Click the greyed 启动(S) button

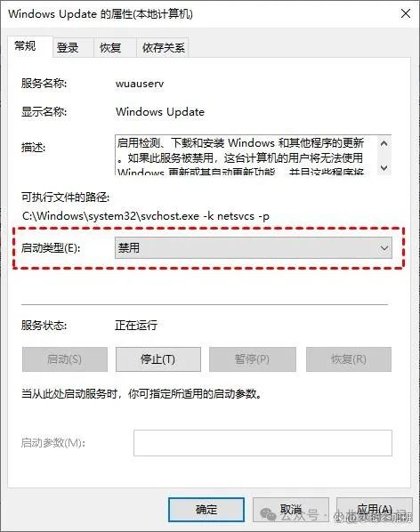pyautogui.click(x=65, y=359)
